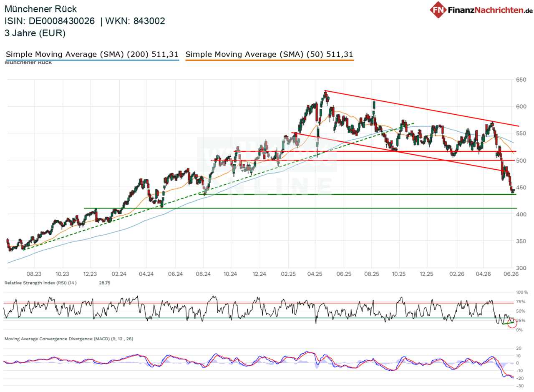The width and height of the screenshot is (534, 392).
Task: Click the 06.25 date axis label
Action: [343, 274]
